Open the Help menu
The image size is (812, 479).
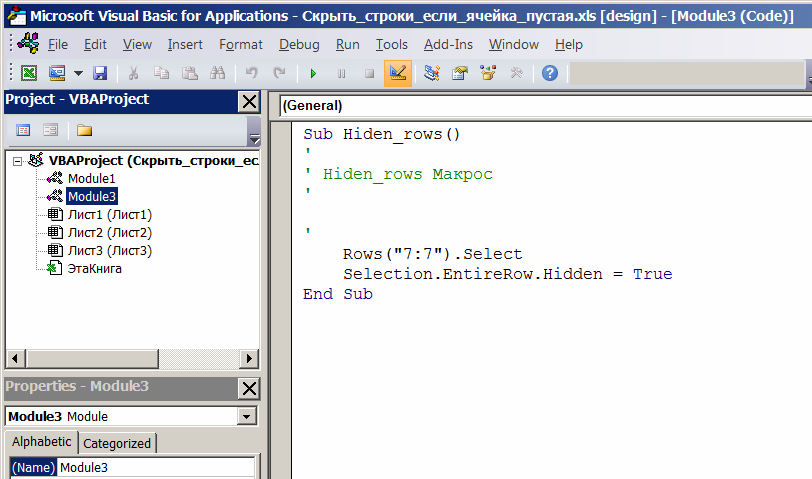click(569, 45)
